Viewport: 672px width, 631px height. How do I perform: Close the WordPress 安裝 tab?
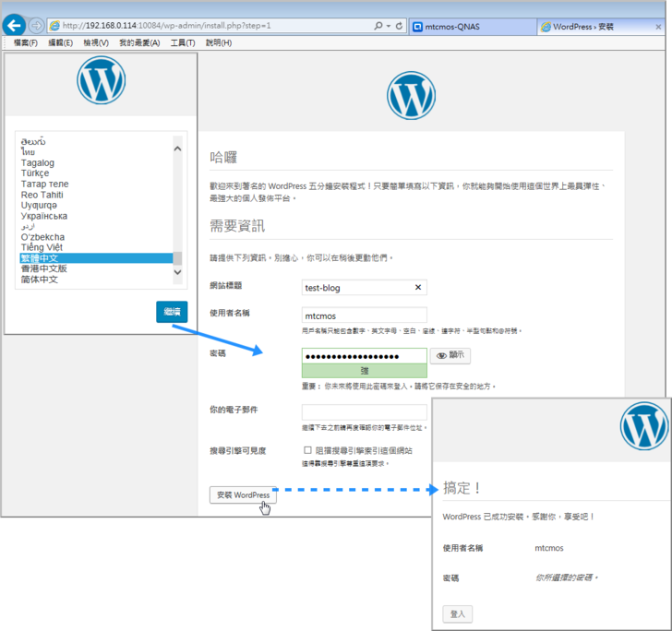click(658, 27)
